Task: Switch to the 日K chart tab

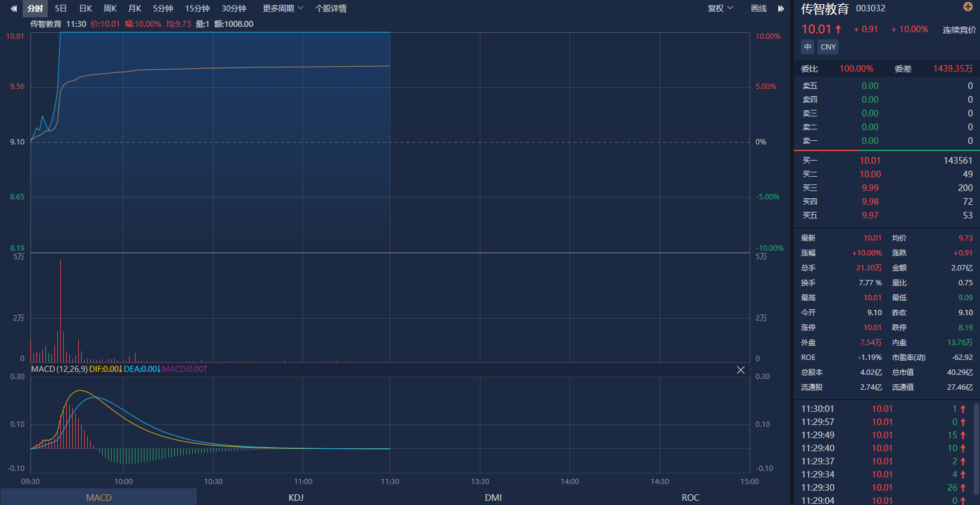Action: pyautogui.click(x=85, y=8)
